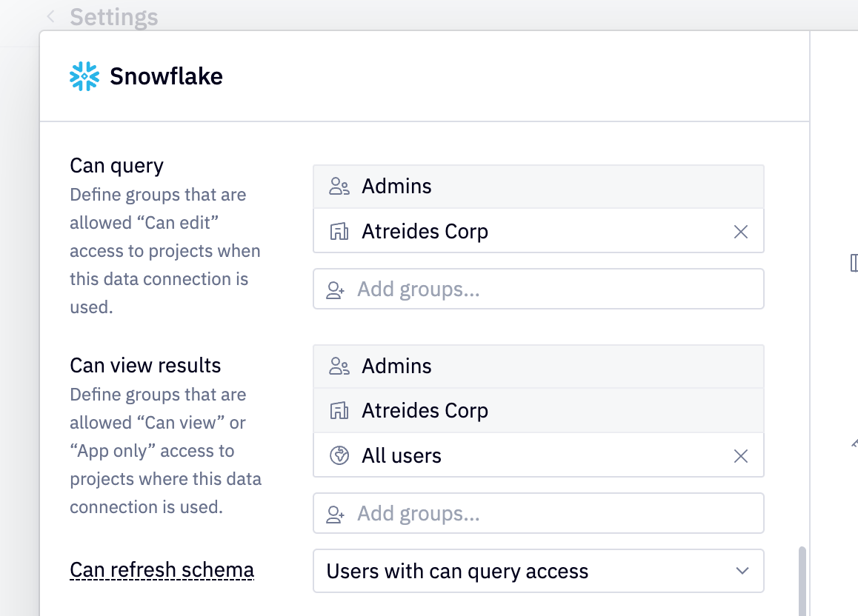Go back via the Settings header text

pos(113,17)
